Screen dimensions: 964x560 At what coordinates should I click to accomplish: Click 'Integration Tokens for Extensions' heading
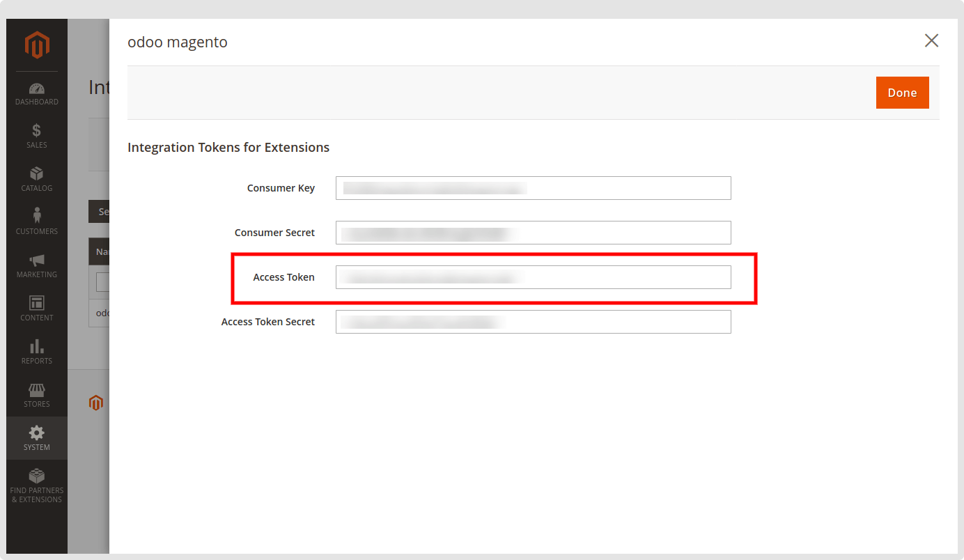(x=228, y=148)
